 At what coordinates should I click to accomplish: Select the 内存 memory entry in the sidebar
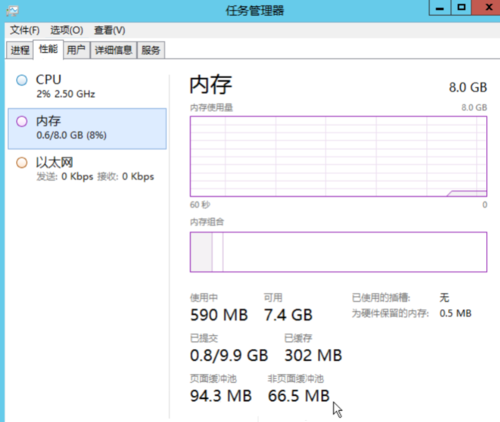click(x=87, y=128)
